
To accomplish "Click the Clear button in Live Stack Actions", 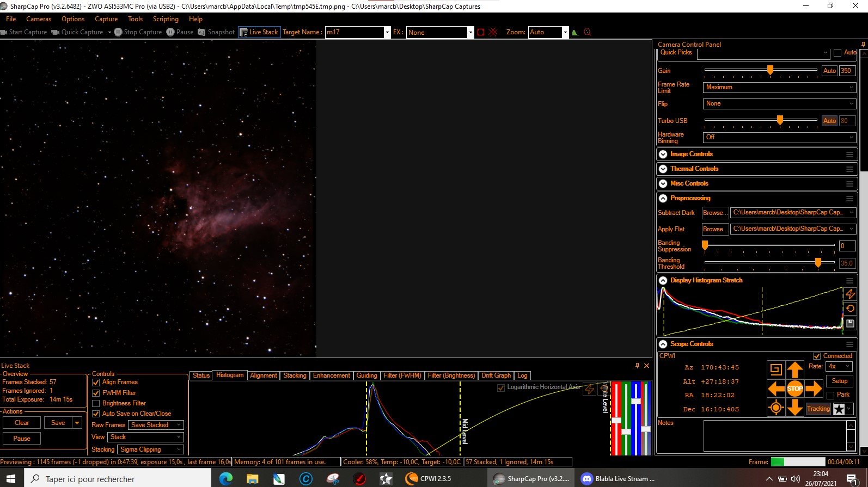I will (22, 423).
